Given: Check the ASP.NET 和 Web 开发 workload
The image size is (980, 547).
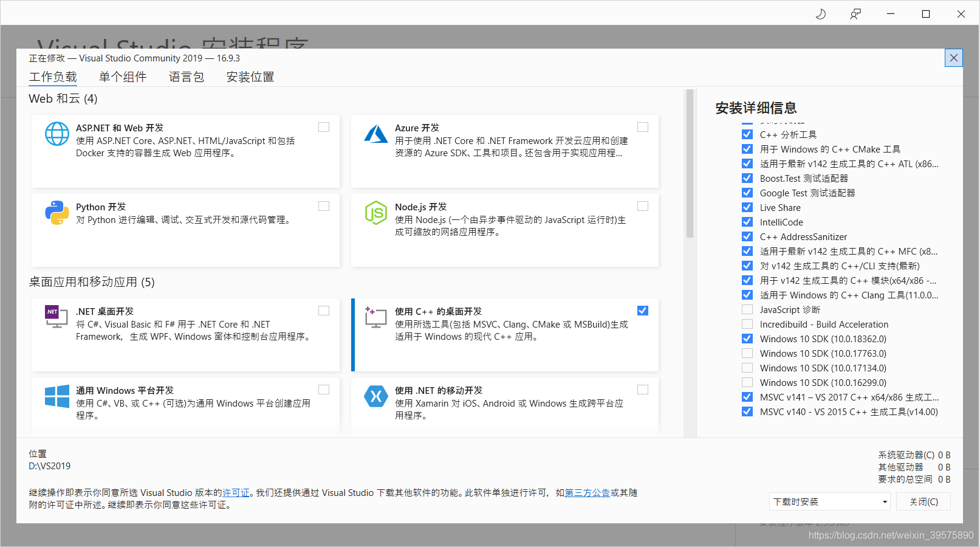Looking at the screenshot, I should (324, 127).
